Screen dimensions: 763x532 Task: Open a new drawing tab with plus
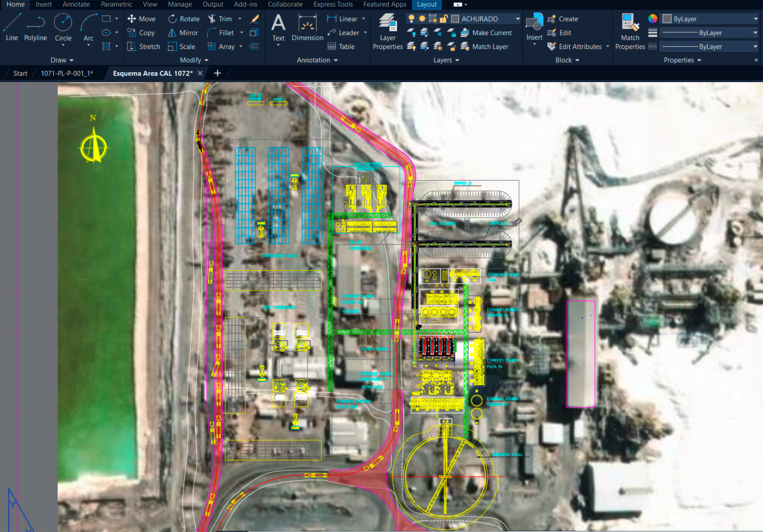[x=217, y=73]
